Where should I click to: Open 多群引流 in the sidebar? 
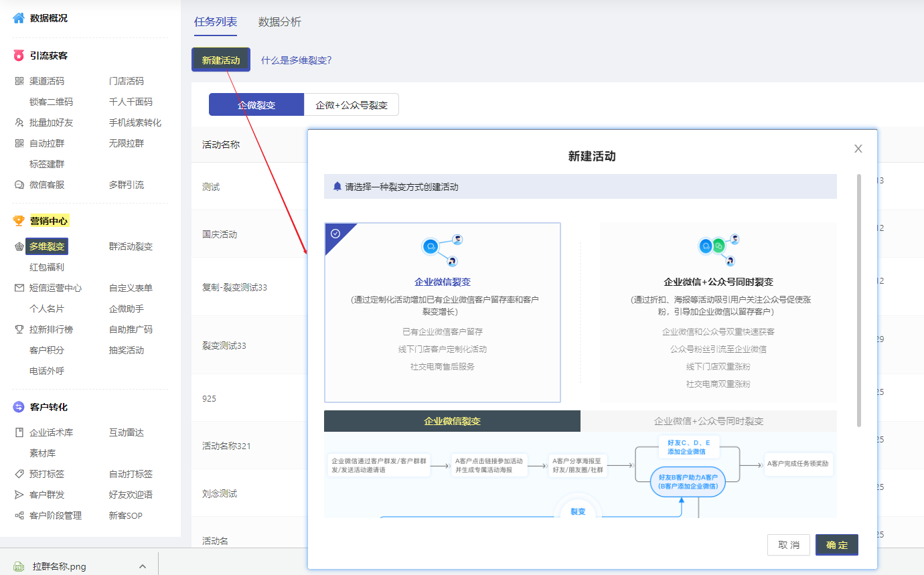coord(127,185)
